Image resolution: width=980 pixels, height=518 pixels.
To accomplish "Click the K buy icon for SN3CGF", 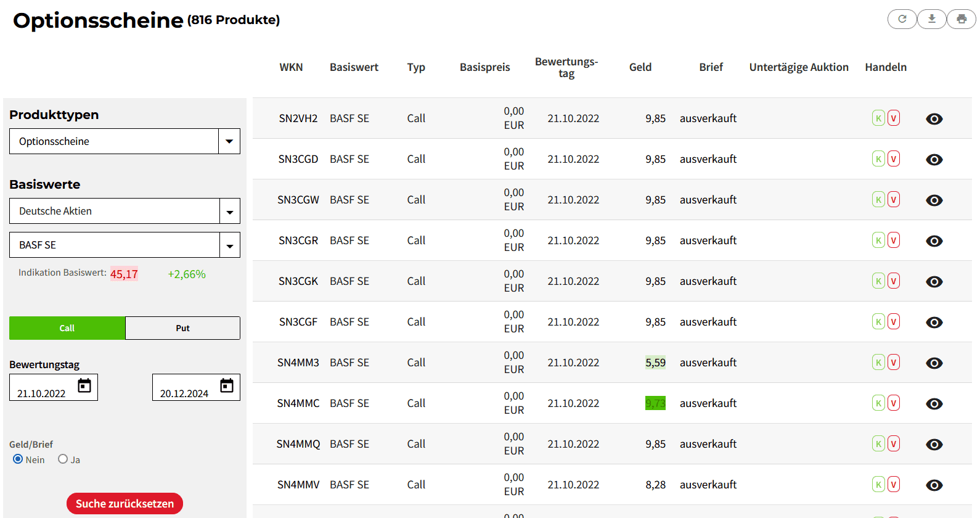I will [x=879, y=321].
